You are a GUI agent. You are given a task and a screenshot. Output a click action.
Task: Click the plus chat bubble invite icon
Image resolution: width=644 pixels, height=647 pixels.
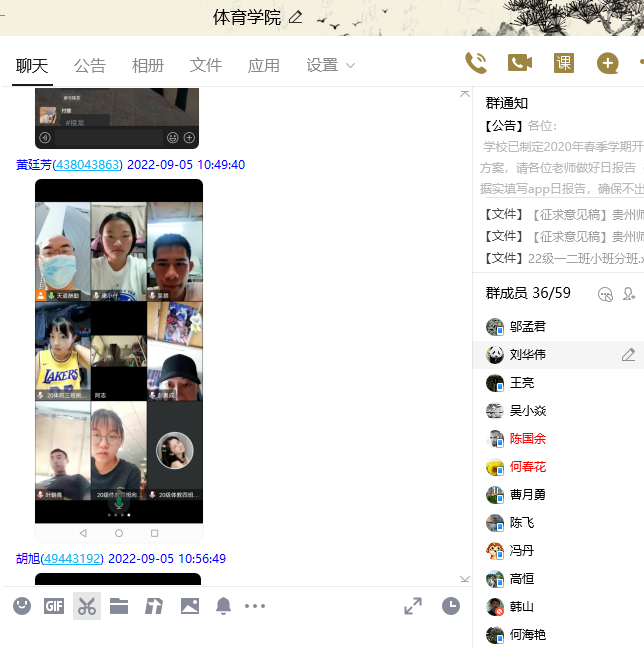(x=607, y=63)
